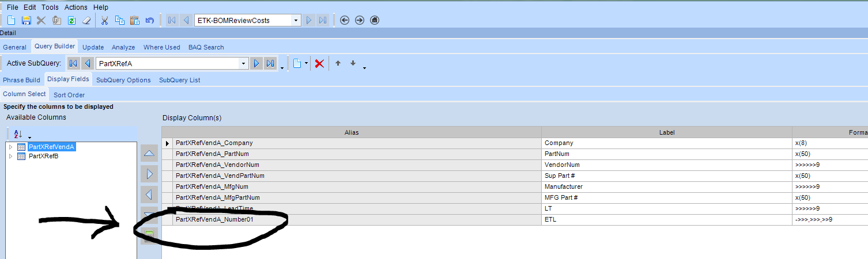The height and width of the screenshot is (259, 868).
Task: Open the Tools menu
Action: 50,7
